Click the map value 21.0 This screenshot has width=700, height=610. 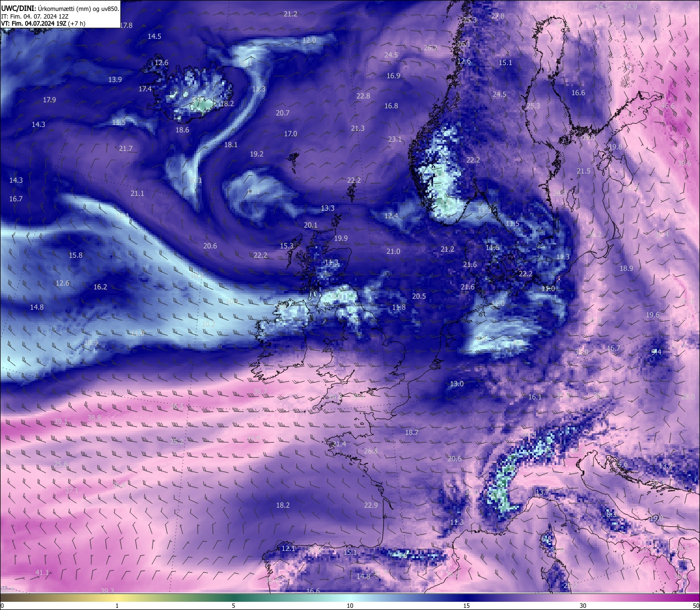click(x=393, y=251)
